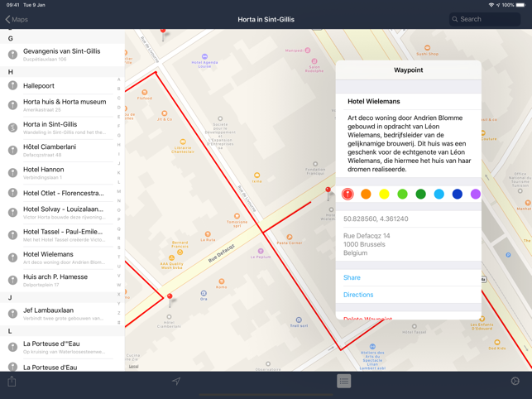Open Directions for Hotel Wielemans
The height and width of the screenshot is (399, 532).
click(x=358, y=295)
